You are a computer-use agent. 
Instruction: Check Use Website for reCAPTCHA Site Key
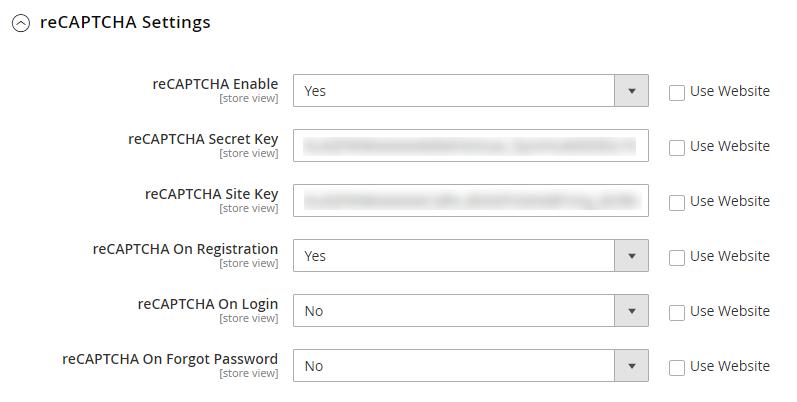click(677, 202)
